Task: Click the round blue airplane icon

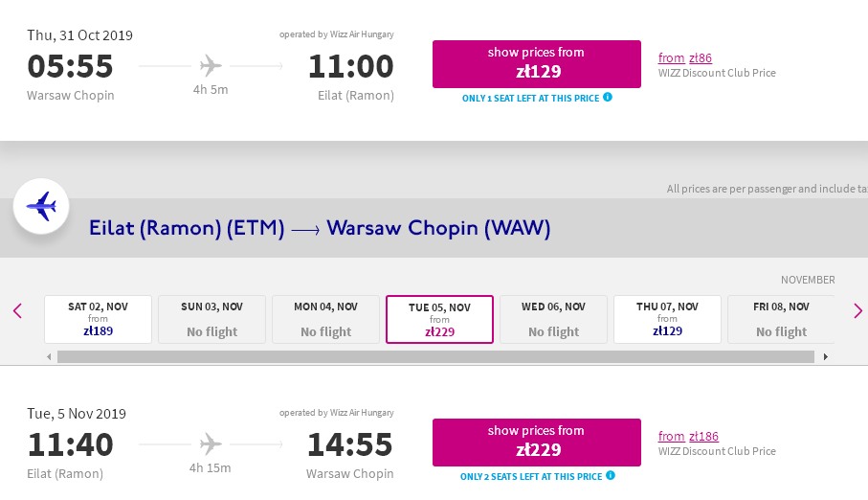Action: tap(41, 206)
